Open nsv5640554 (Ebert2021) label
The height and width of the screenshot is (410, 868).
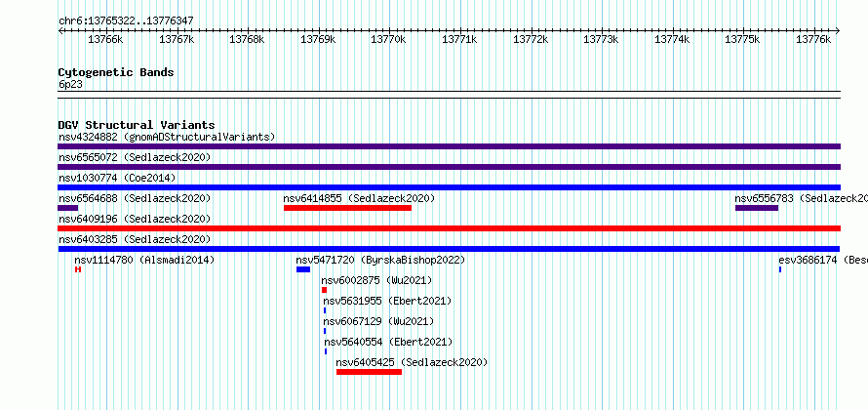388,342
